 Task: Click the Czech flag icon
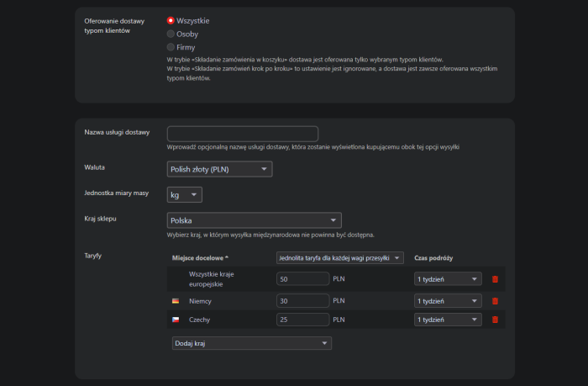(x=176, y=320)
